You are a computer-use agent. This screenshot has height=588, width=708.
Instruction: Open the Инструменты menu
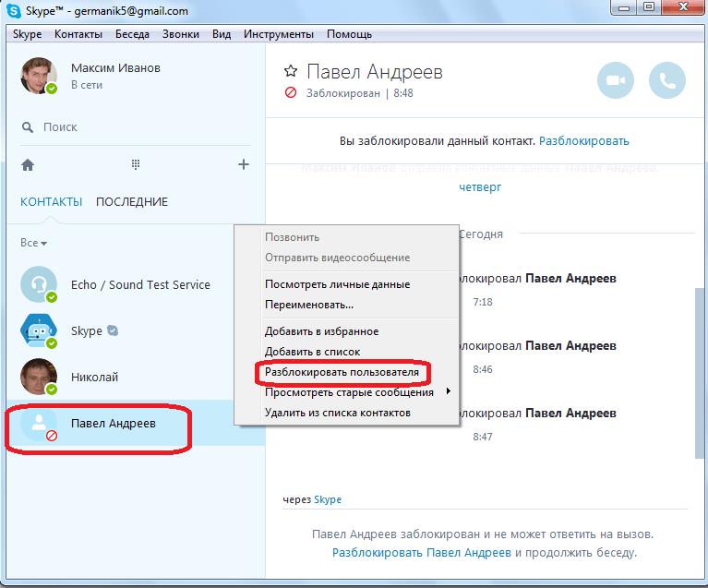coord(279,34)
